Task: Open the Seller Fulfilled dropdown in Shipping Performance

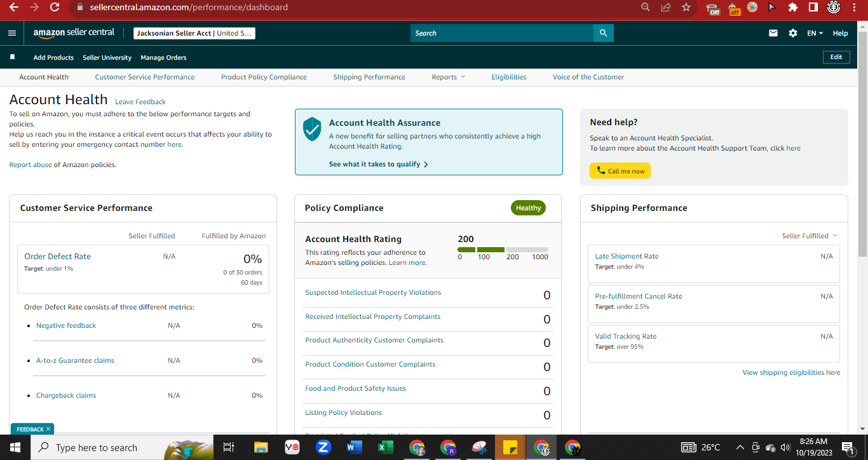Action: (x=810, y=236)
